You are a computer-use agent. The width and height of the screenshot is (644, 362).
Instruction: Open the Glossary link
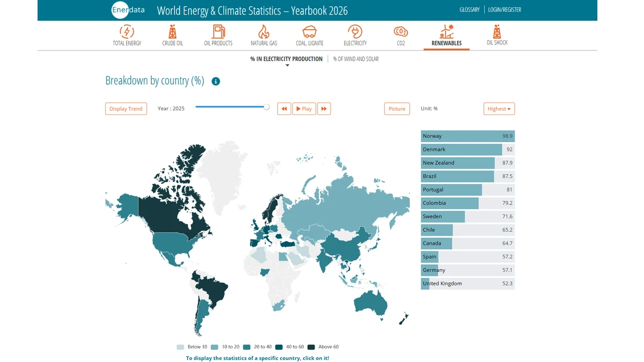point(470,9)
